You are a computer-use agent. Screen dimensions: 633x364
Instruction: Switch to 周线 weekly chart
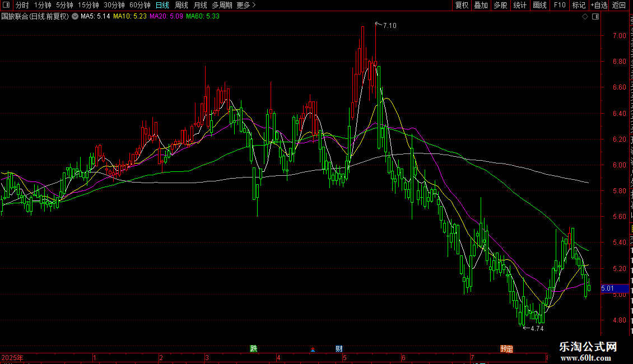tap(181, 5)
